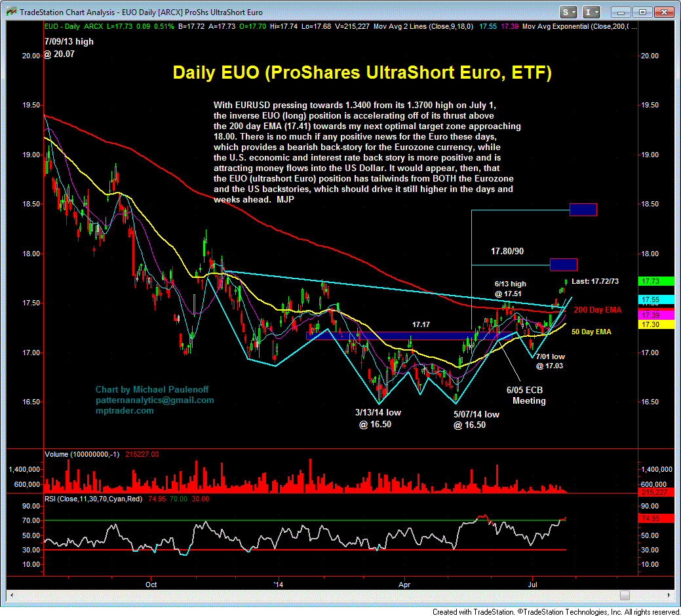The image size is (681, 616).
Task: Click the red 74.95 RSI-axis marker
Action: pyautogui.click(x=656, y=518)
